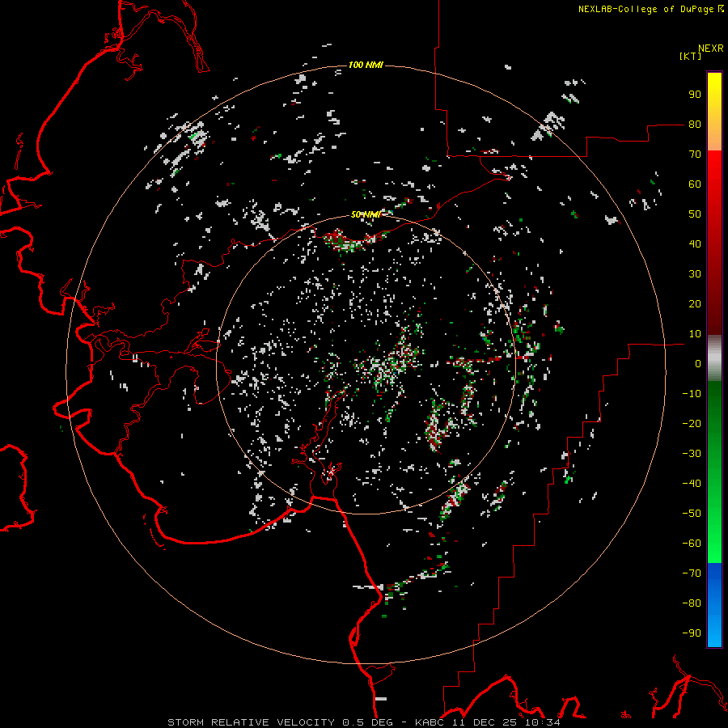Click the 90 value on the velocity scale
This screenshot has width=728, height=728.
695,95
